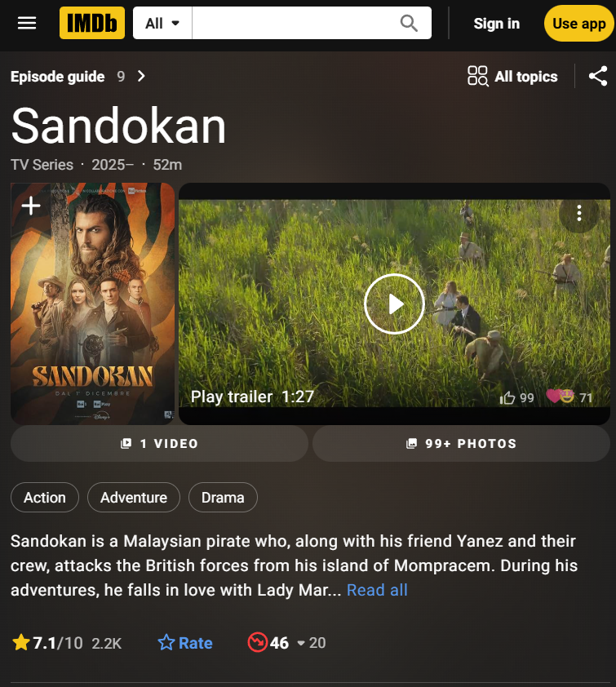Open the All search category dropdown
The height and width of the screenshot is (687, 616).
click(x=162, y=23)
